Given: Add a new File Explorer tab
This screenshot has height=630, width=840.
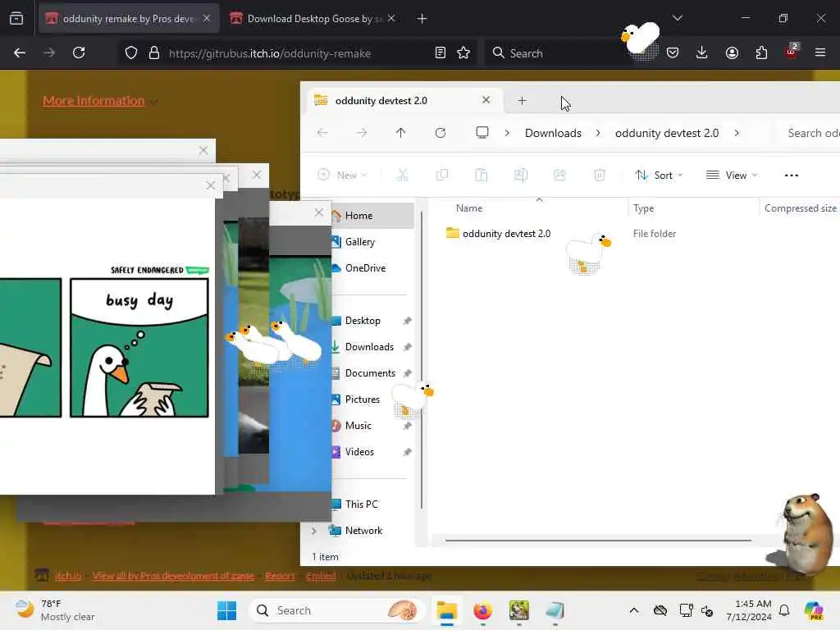Looking at the screenshot, I should (523, 100).
